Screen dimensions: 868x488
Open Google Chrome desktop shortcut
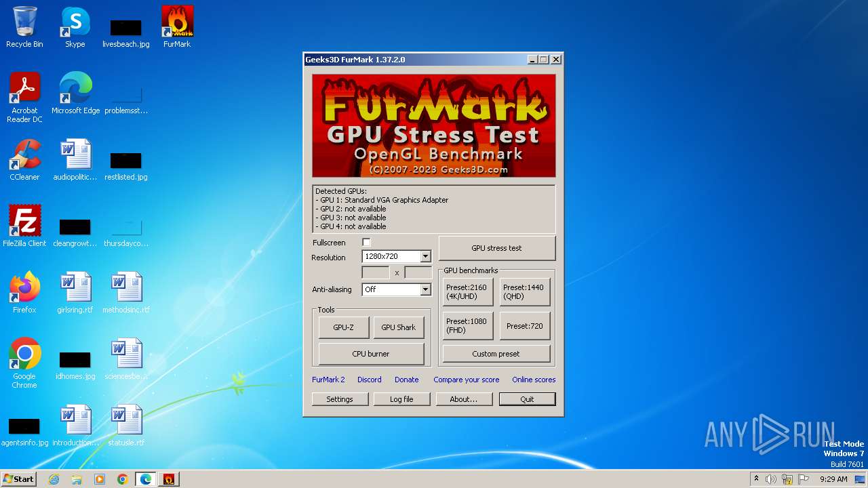tap(24, 363)
